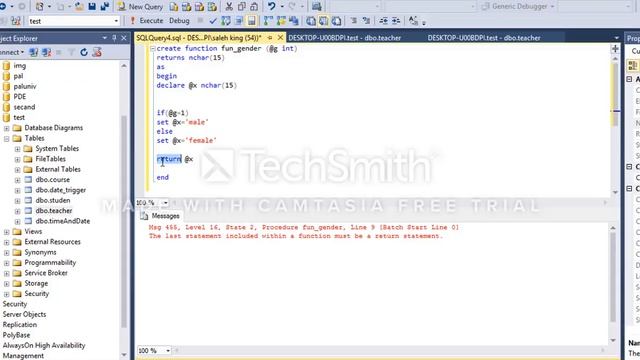
Task: Click the Debug button
Action: point(179,20)
